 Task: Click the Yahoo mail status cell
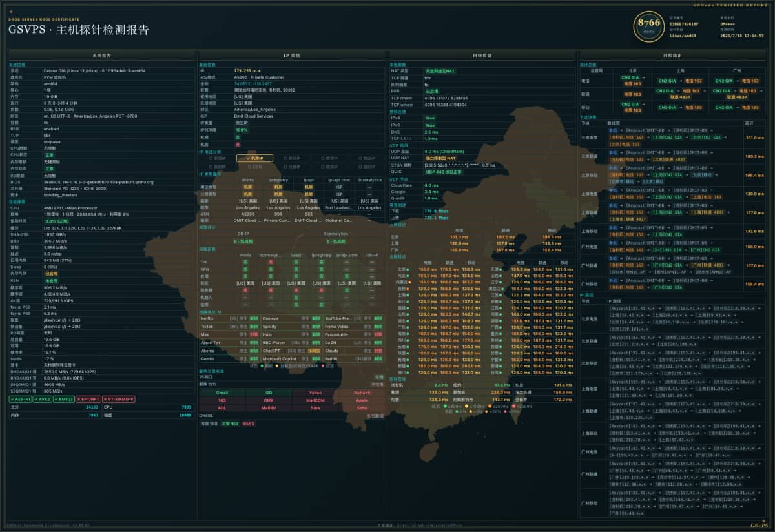click(315, 393)
